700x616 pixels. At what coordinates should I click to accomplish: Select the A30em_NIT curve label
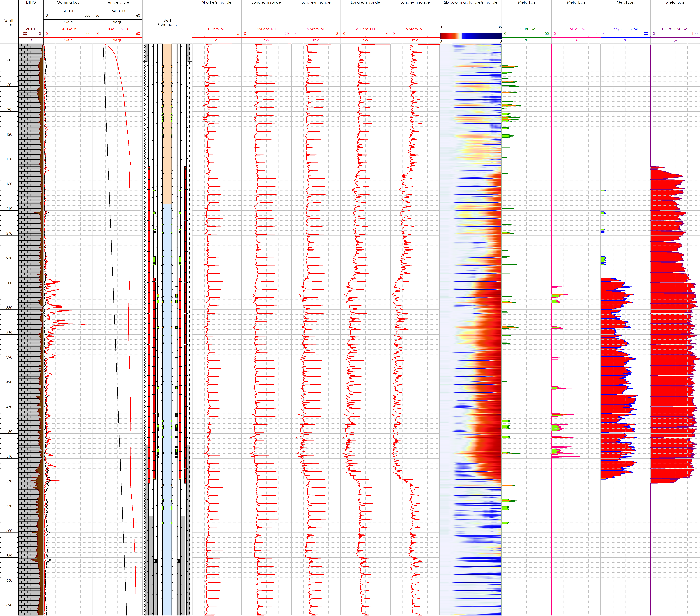point(365,29)
